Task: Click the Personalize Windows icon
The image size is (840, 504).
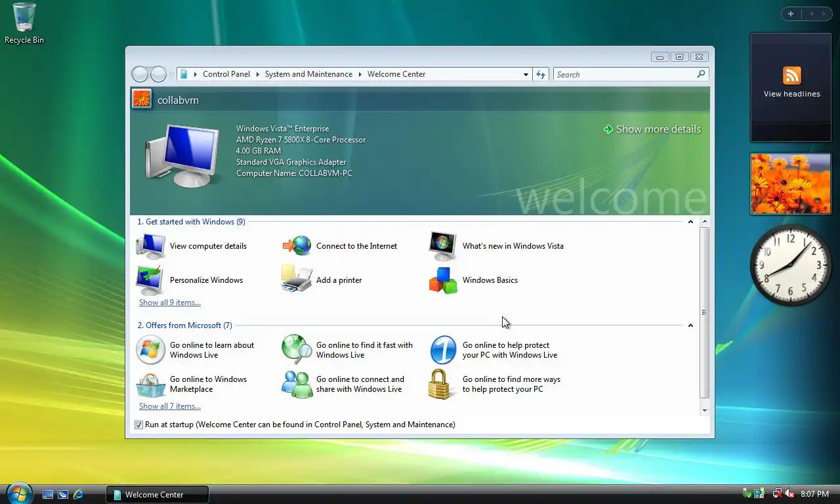Action: [150, 280]
